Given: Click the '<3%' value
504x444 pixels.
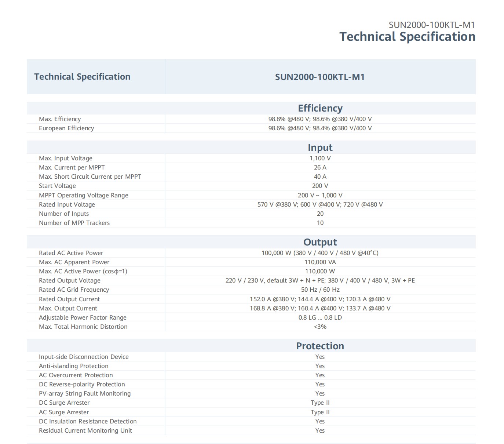Looking at the screenshot, I should pyautogui.click(x=320, y=327).
